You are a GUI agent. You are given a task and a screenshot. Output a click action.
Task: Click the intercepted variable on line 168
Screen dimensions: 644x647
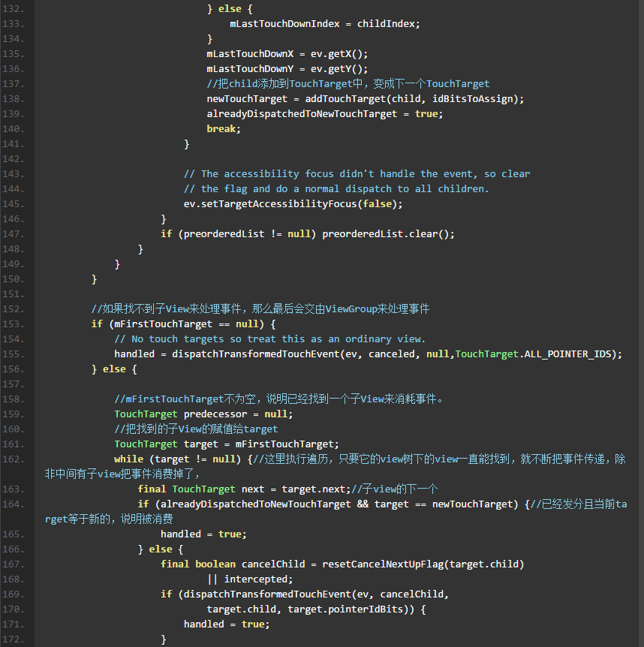255,579
